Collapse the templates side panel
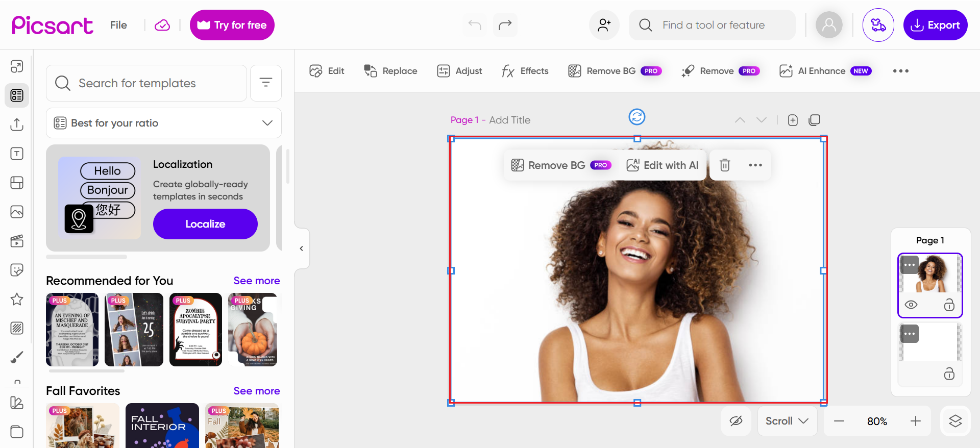The width and height of the screenshot is (980, 448). (301, 248)
